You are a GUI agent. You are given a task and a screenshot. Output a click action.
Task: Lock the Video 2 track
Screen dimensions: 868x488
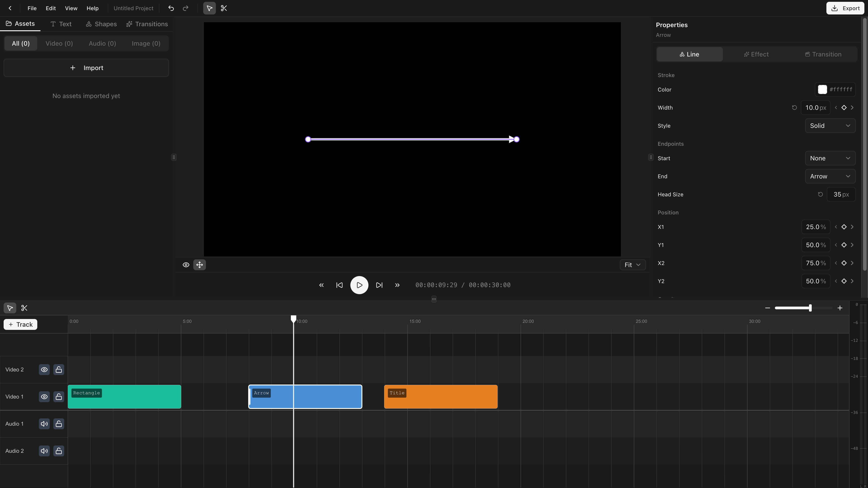pos(59,369)
